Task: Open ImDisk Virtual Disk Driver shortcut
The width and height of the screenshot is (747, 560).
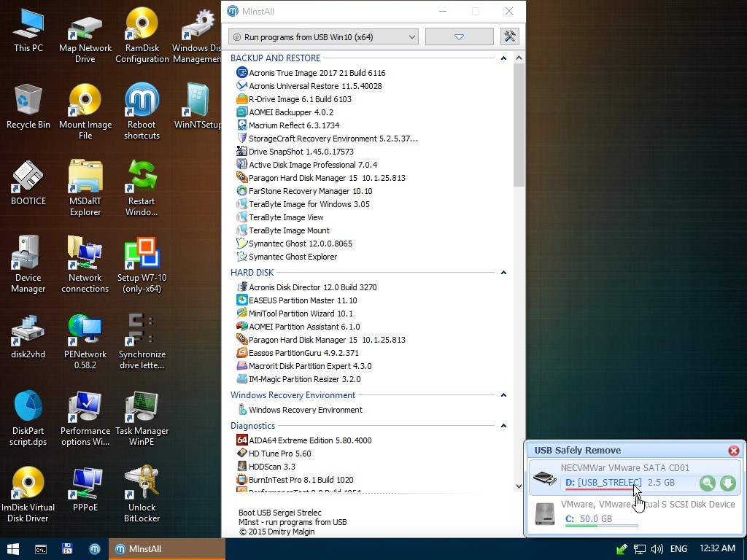Action: coord(28,495)
